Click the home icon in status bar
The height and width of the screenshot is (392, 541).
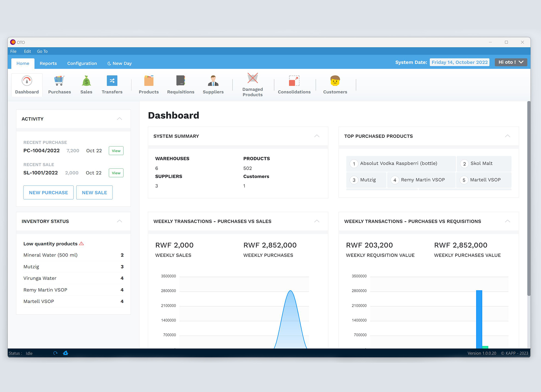tap(66, 353)
